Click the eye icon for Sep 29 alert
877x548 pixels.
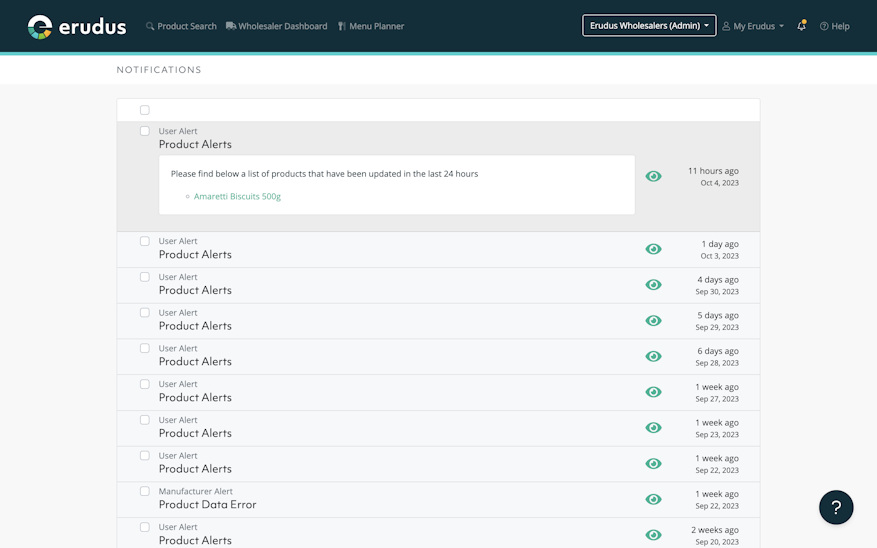tap(653, 320)
